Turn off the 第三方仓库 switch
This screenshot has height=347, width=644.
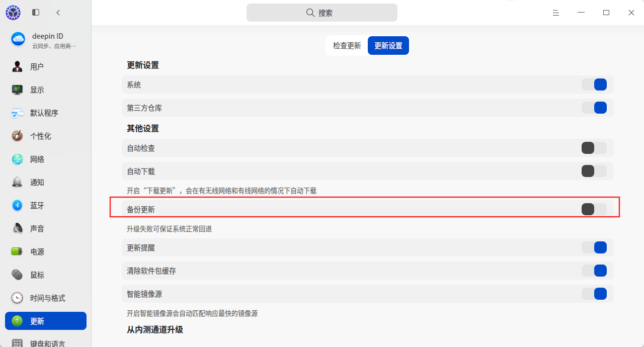(594, 108)
